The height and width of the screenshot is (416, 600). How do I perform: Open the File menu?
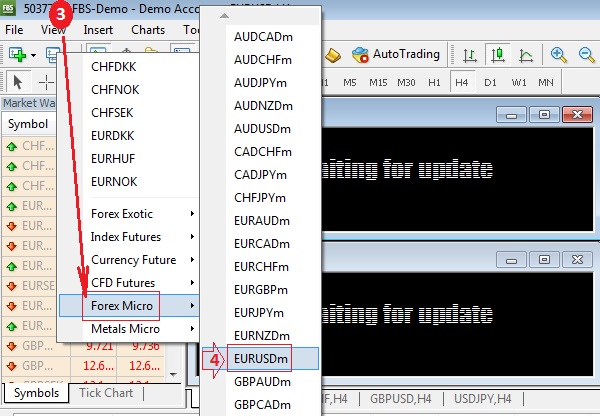pyautogui.click(x=14, y=30)
